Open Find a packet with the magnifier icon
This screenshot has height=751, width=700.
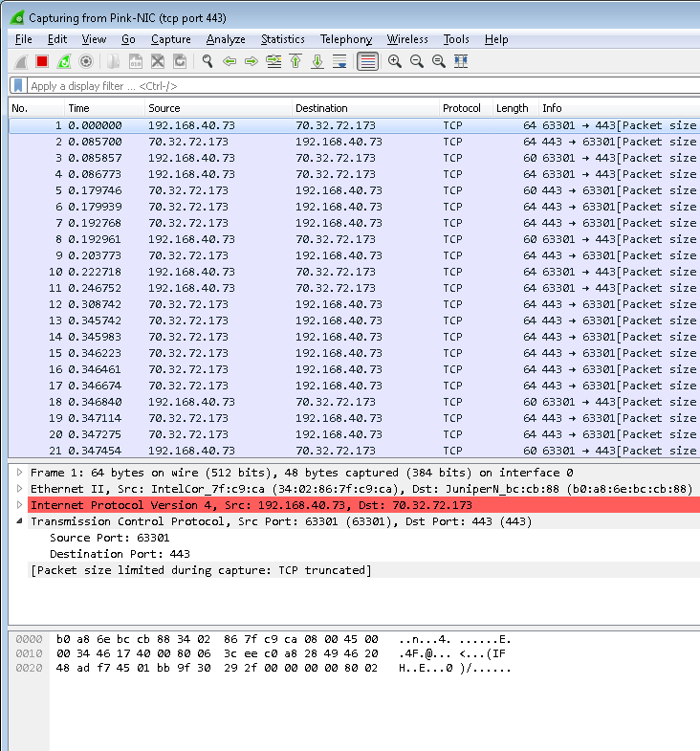208,61
